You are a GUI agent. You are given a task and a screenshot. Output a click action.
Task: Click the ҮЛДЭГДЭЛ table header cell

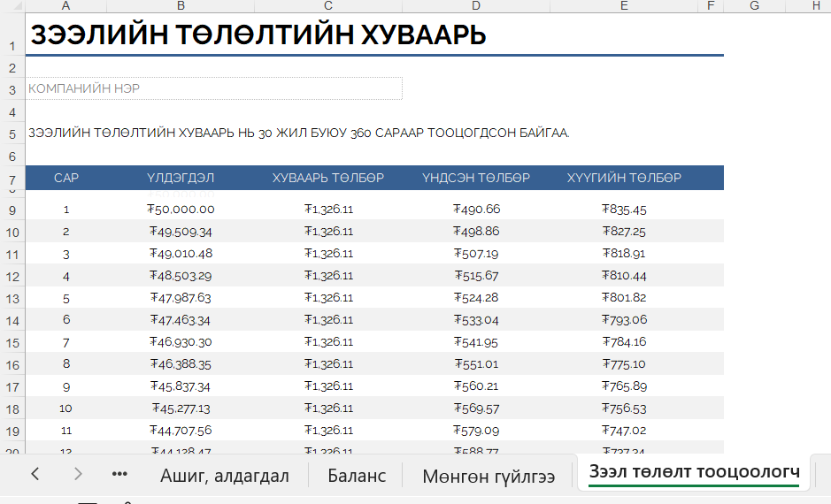pos(181,178)
